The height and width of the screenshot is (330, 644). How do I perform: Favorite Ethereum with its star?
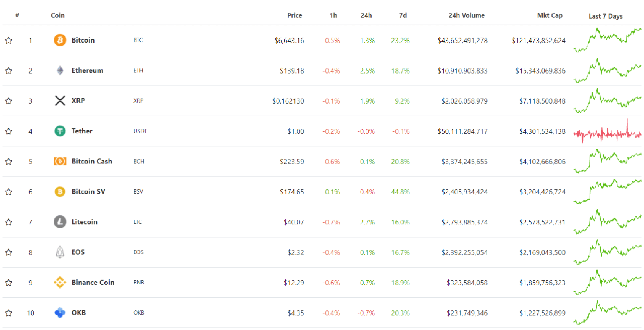coord(9,70)
